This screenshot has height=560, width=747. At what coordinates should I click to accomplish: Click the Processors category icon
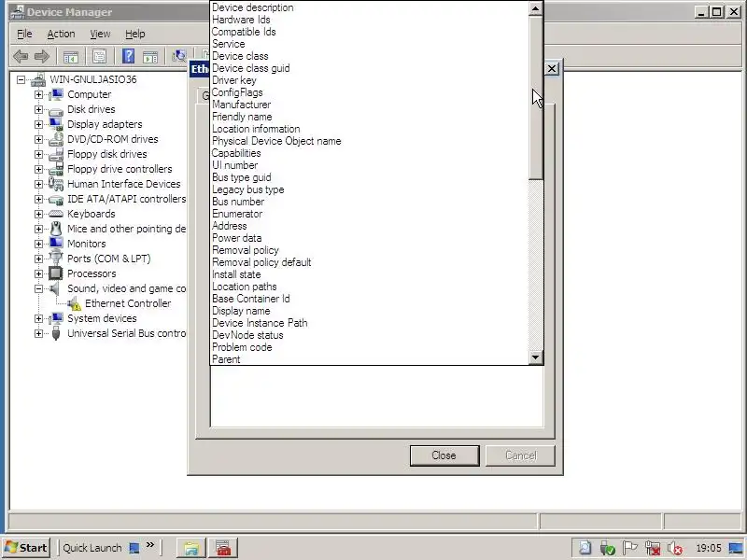tap(56, 273)
